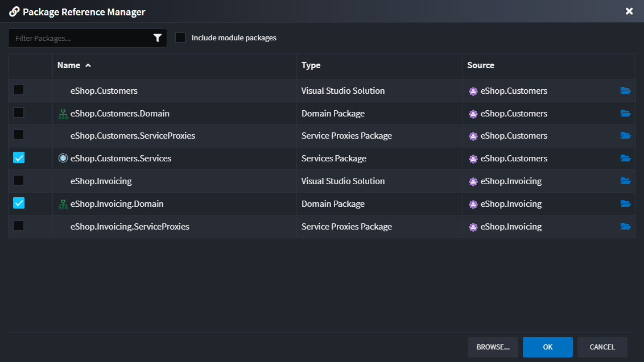Select the eShop.Customers.Domain name text
The height and width of the screenshot is (362, 644).
120,113
